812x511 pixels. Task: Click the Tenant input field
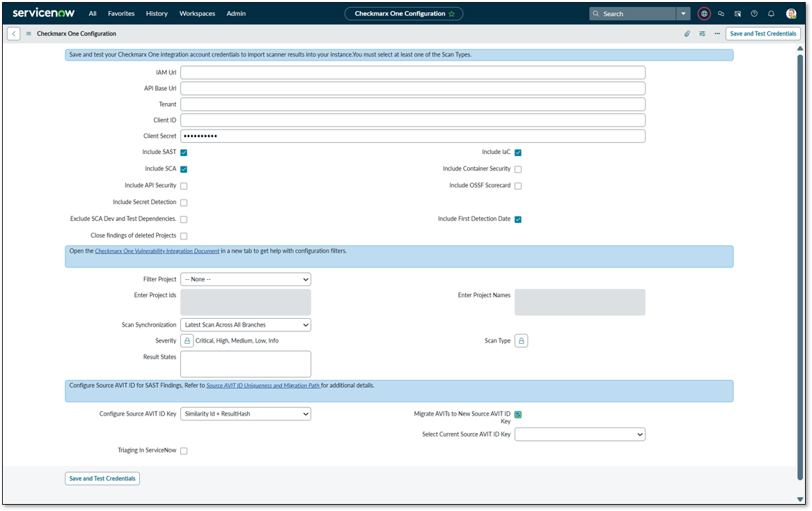(x=413, y=104)
